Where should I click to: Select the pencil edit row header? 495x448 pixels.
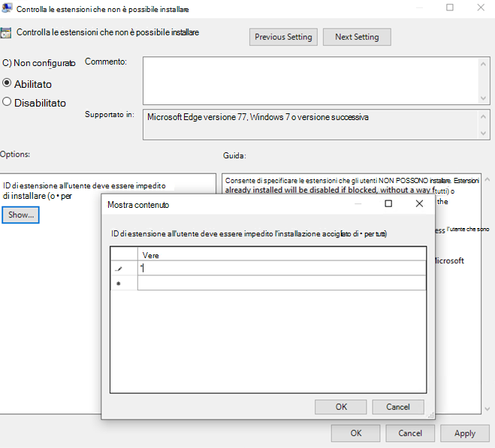click(124, 268)
